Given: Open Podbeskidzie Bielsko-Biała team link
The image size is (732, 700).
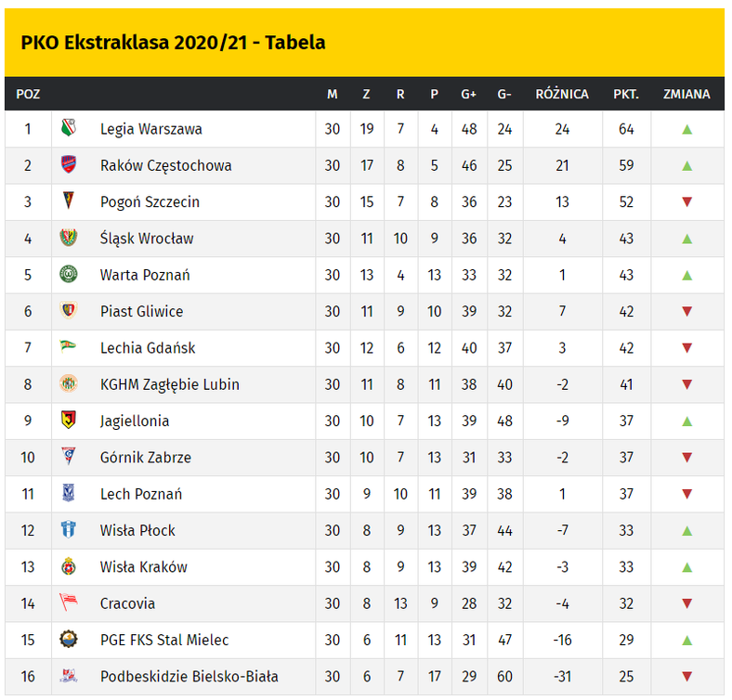Looking at the screenshot, I should click(189, 676).
